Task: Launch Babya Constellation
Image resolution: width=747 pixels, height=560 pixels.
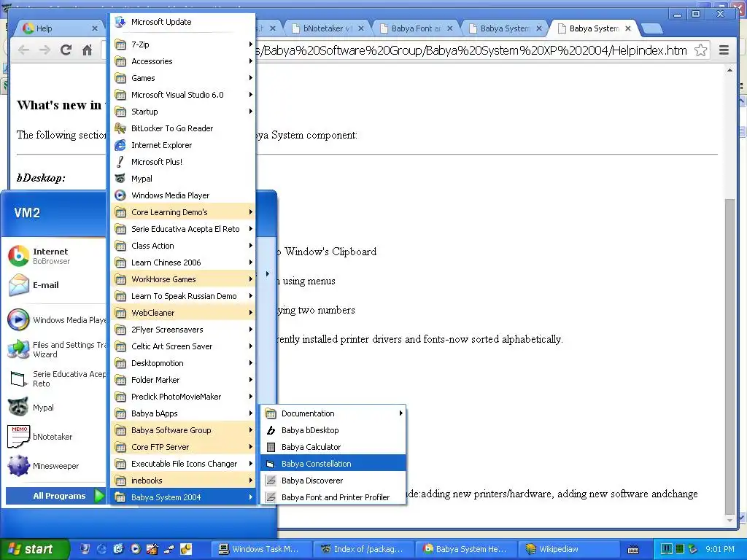Action: click(x=333, y=464)
